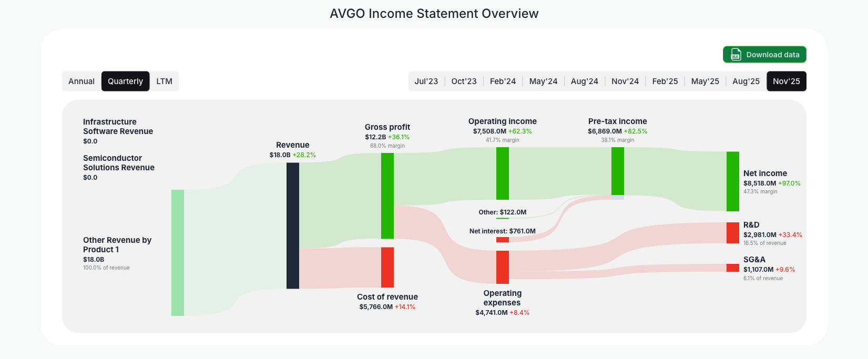Open the Nov'24 period
Viewport: 868px width, 359px height.
(x=625, y=81)
